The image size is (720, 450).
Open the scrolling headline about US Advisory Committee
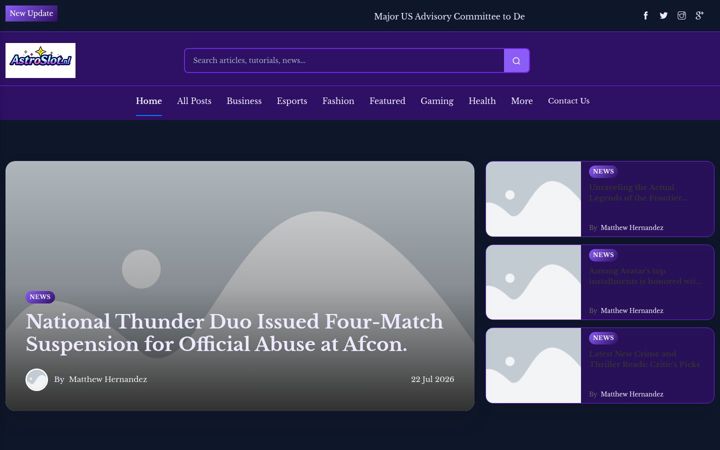click(449, 17)
